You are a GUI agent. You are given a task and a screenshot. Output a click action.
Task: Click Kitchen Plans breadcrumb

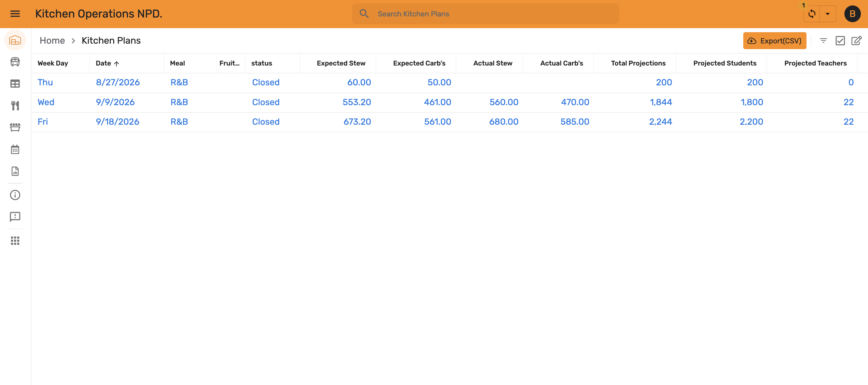(111, 41)
